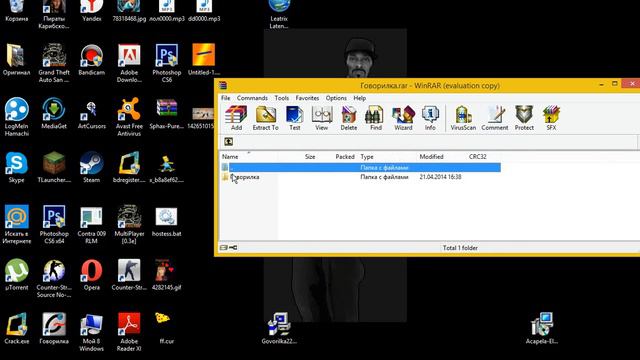The height and width of the screenshot is (360, 640).
Task: Select the Говорилка folder row
Action: pyautogui.click(x=360, y=177)
